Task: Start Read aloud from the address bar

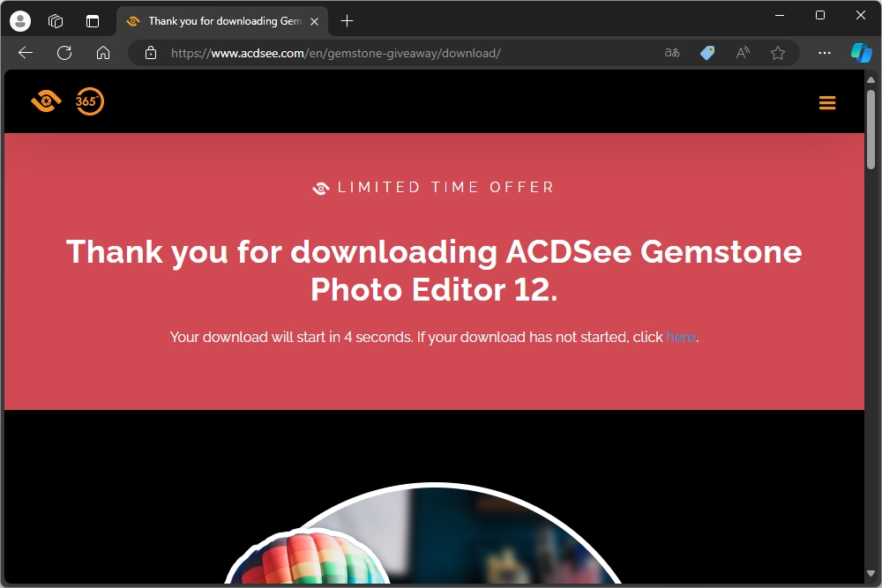Action: click(x=743, y=53)
